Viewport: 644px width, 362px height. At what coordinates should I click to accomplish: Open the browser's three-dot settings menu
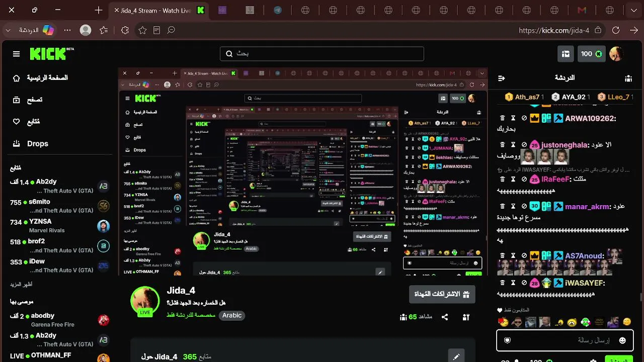(x=67, y=30)
